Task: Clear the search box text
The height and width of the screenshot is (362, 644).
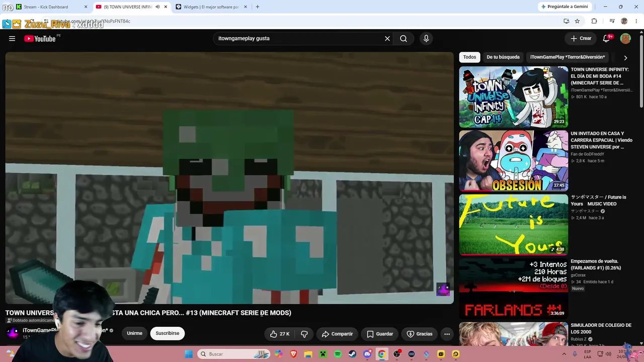Action: pos(387,39)
